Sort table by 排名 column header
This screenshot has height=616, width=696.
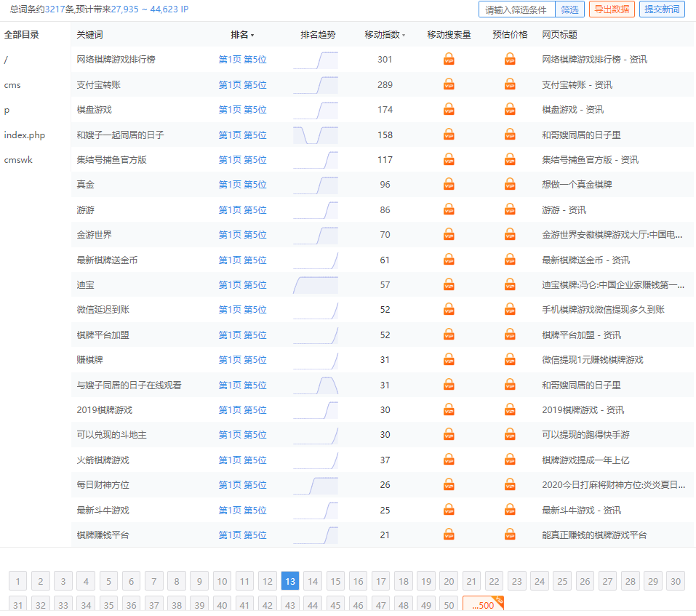tap(241, 35)
